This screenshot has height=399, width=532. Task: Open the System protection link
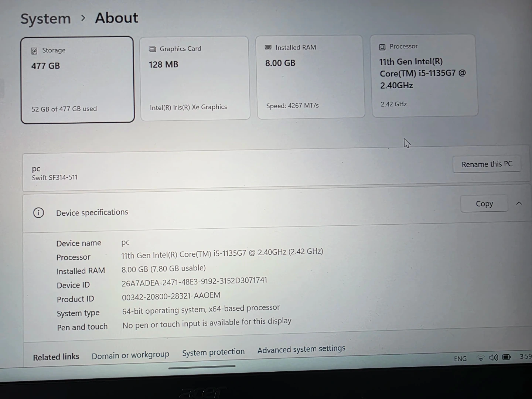(x=213, y=352)
